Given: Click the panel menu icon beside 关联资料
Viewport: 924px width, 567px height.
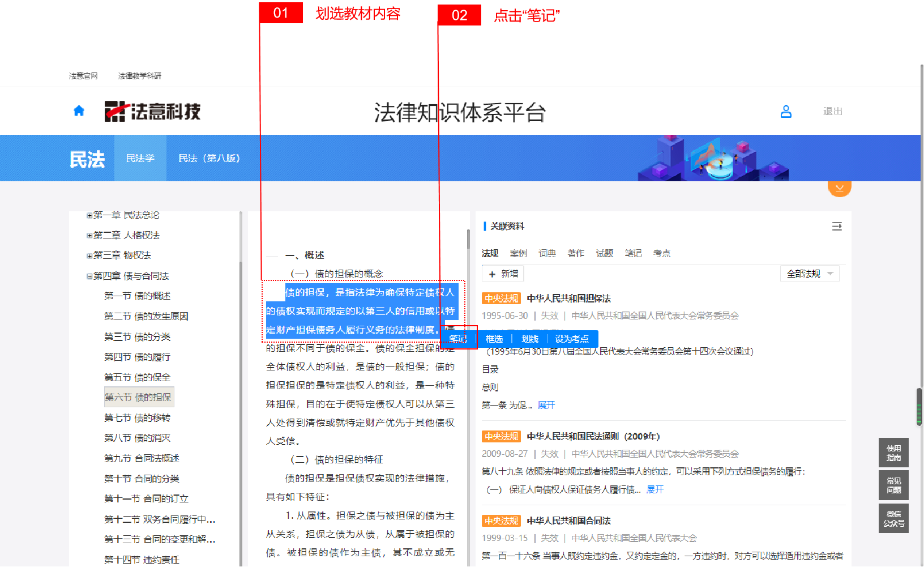Looking at the screenshot, I should click(x=837, y=227).
